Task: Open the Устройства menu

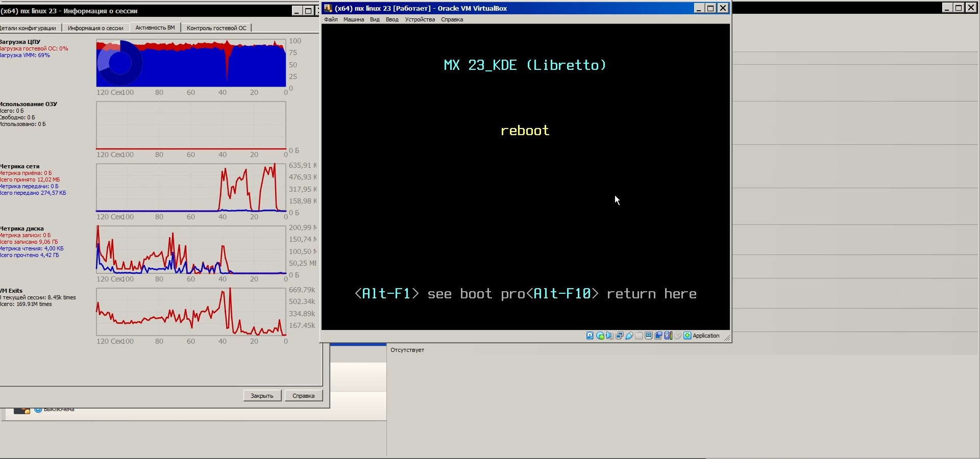Action: click(x=420, y=19)
